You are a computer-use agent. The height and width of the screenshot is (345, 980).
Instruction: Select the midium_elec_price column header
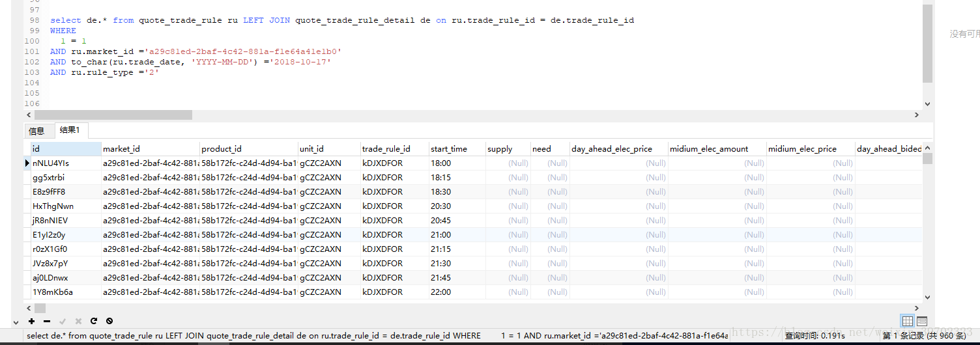pyautogui.click(x=811, y=148)
